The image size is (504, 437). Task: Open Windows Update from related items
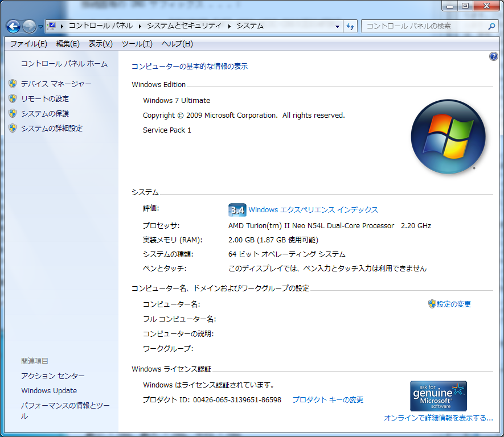[49, 391]
